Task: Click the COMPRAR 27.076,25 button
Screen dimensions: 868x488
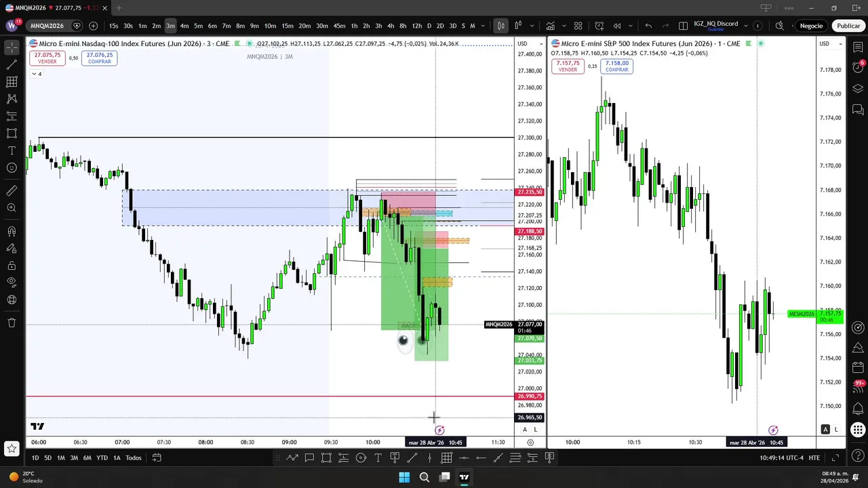Action: coord(100,58)
